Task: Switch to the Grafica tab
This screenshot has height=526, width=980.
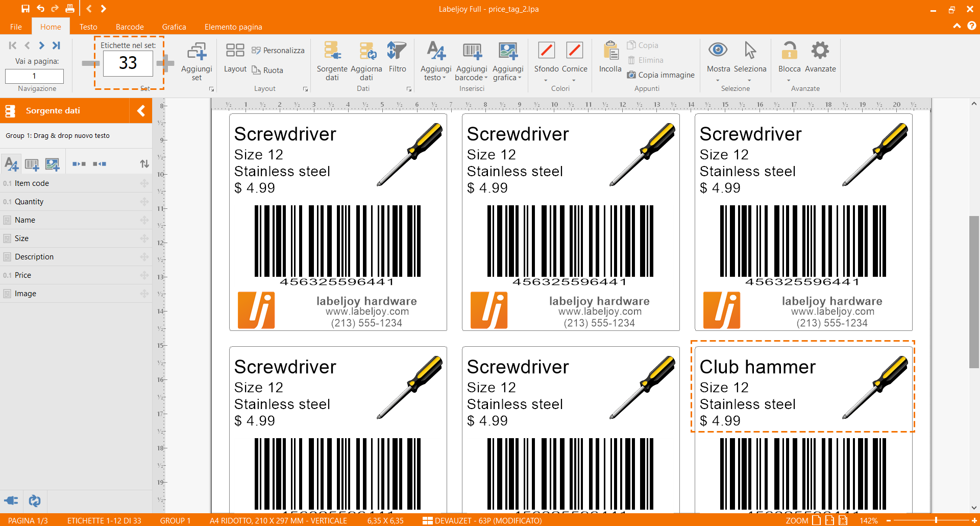Action: (174, 27)
